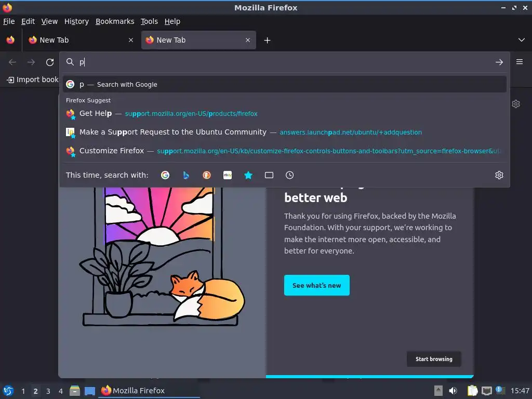Go back with the back arrow
This screenshot has height=399, width=532.
click(12, 62)
